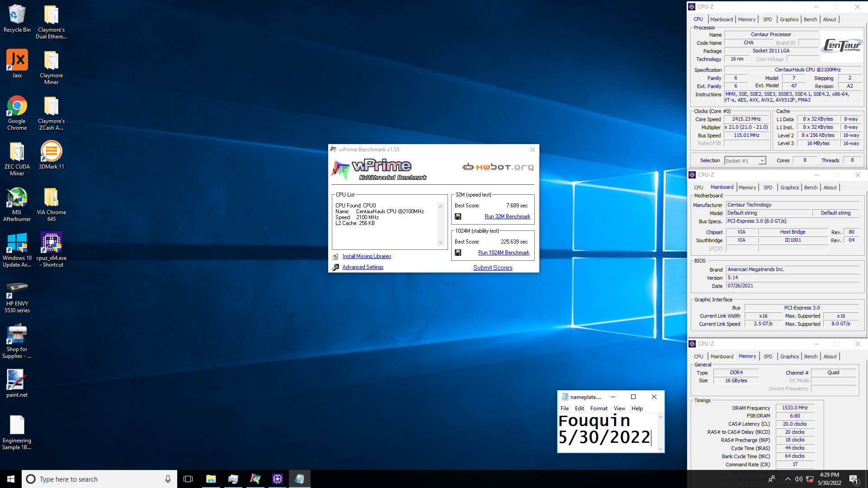The height and width of the screenshot is (488, 868).
Task: Open About tab in bottom CPU-Z window
Action: tap(830, 357)
